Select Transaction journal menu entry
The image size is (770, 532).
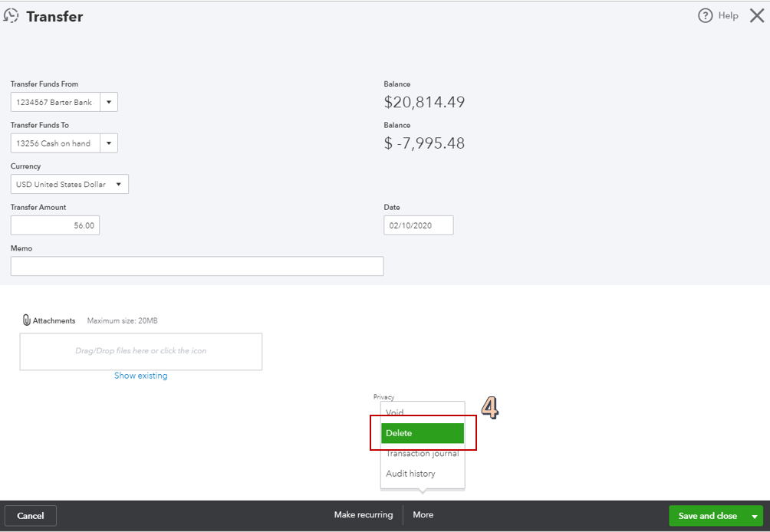[x=422, y=454]
